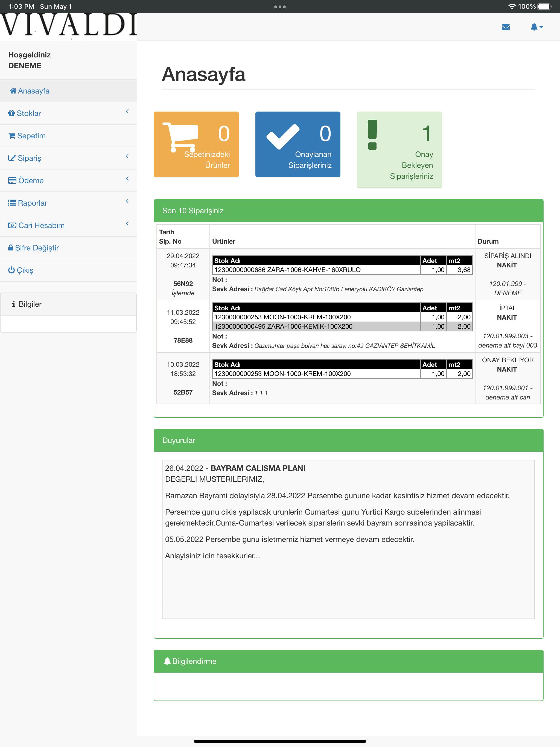Click the Raporlar list icon
560x747 pixels.
pos(12,203)
